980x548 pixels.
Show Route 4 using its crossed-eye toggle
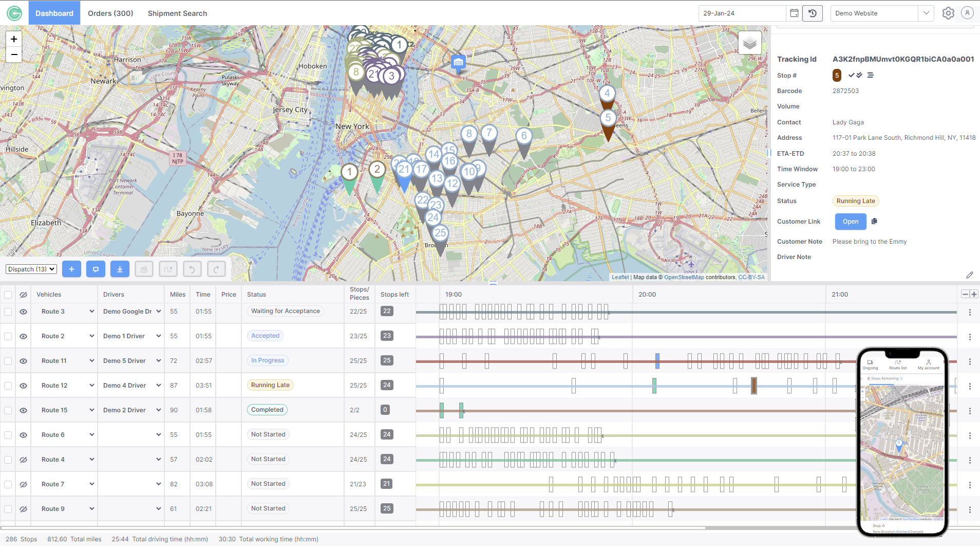[x=23, y=459]
